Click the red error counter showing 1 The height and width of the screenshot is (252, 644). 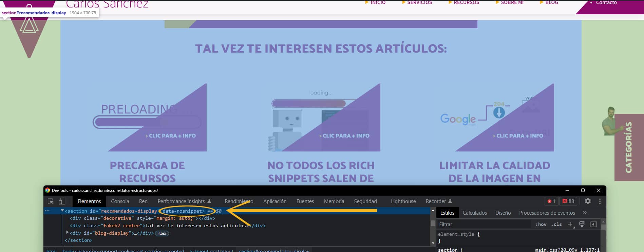(x=551, y=201)
